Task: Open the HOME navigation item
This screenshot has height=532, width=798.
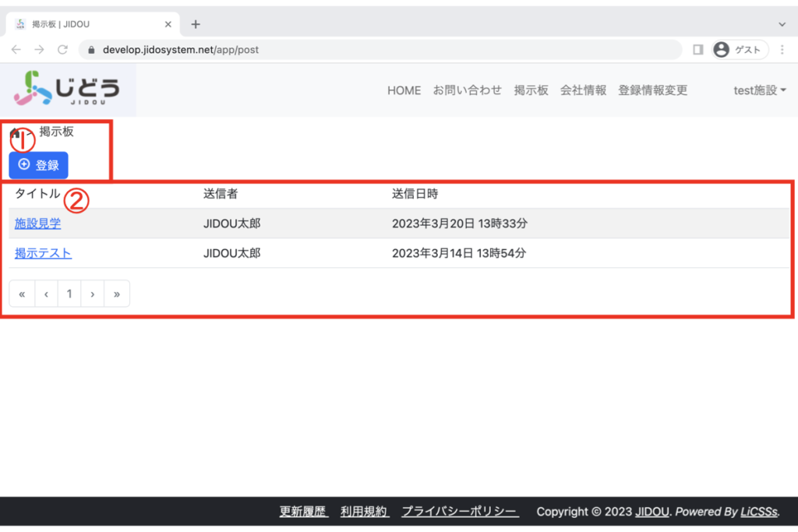Action: pyautogui.click(x=404, y=90)
